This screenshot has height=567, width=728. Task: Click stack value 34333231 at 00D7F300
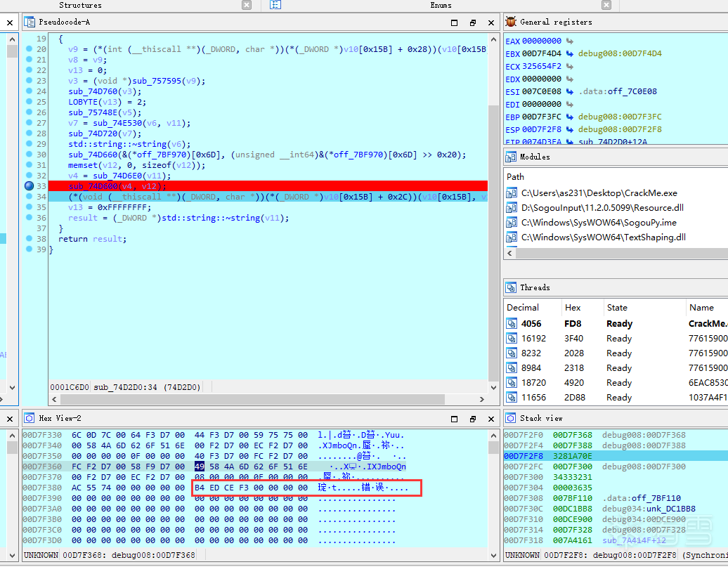click(573, 477)
